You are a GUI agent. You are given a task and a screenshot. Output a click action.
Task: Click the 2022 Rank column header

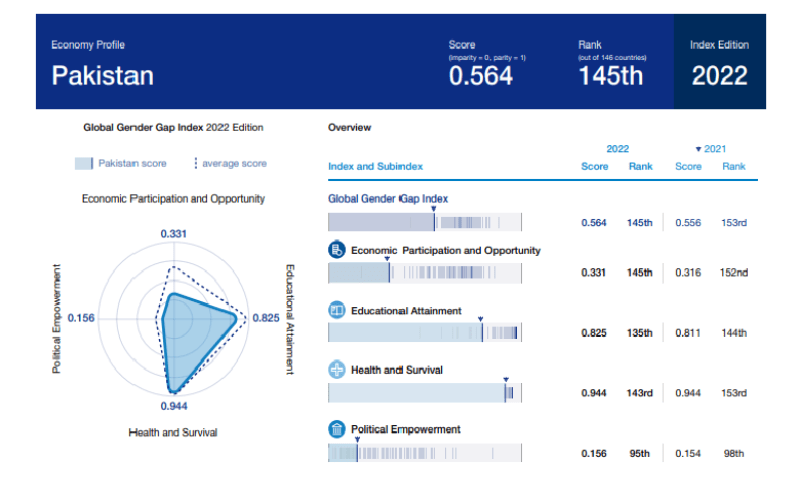640,166
